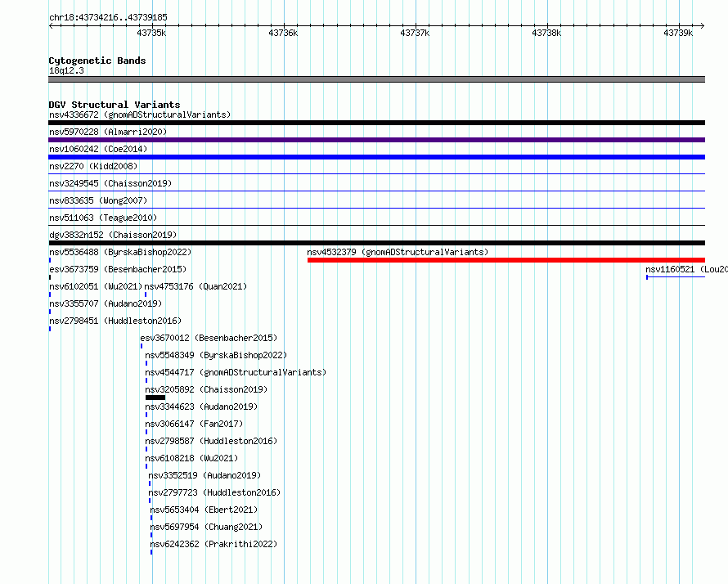The height and width of the screenshot is (584, 728).
Task: Click the black nsv3205892 Chaisson2019 bar
Action: (155, 398)
